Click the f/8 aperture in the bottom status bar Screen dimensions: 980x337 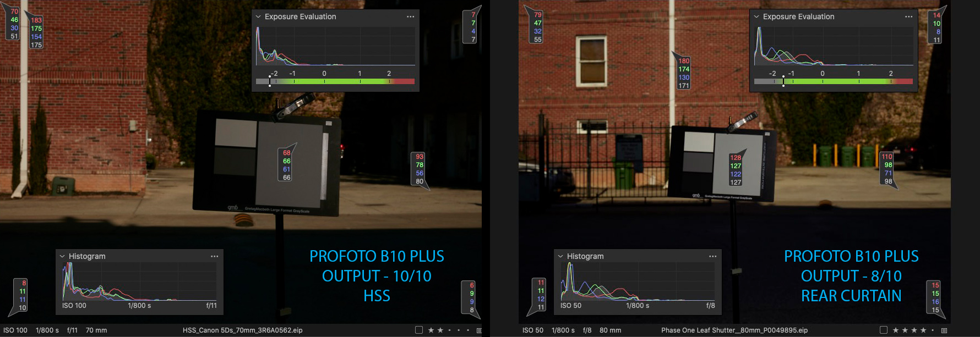coord(587,330)
